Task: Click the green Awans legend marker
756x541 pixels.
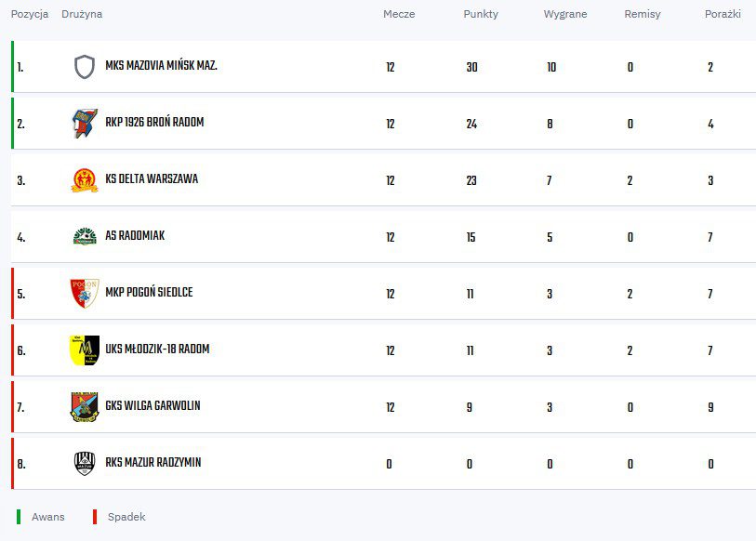Action: tap(19, 517)
